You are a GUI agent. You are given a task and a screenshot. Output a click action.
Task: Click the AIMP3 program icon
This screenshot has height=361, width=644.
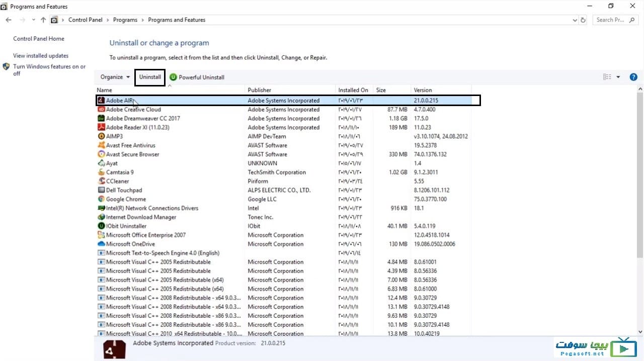pos(101,136)
